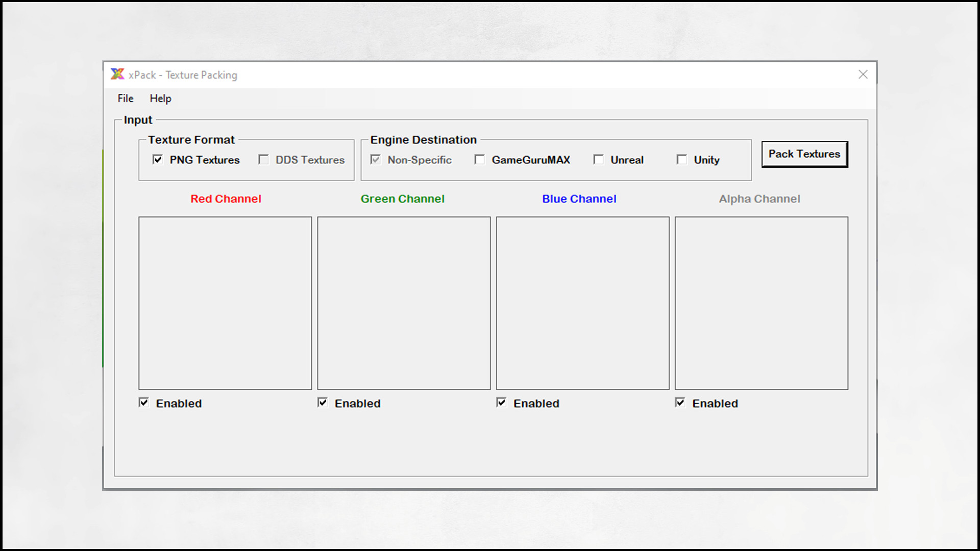The width and height of the screenshot is (980, 551).
Task: Disable the Alpha Channel's Enabled checkbox
Action: coord(679,403)
